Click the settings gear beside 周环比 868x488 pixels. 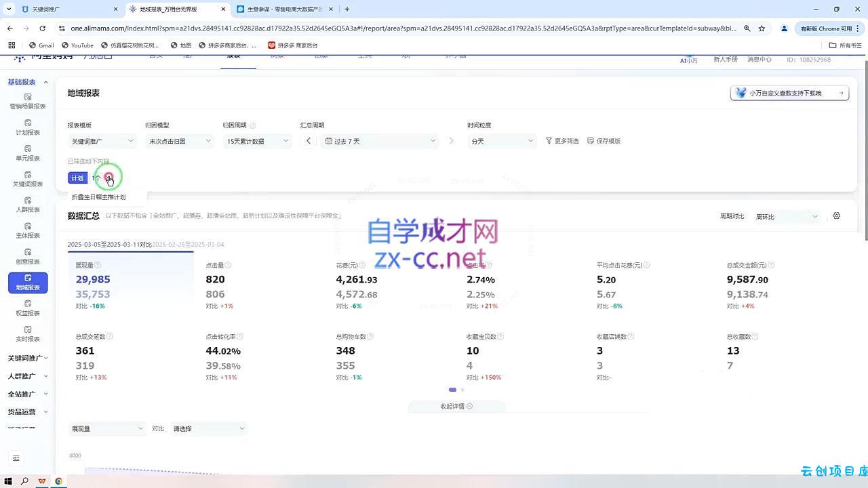[836, 216]
